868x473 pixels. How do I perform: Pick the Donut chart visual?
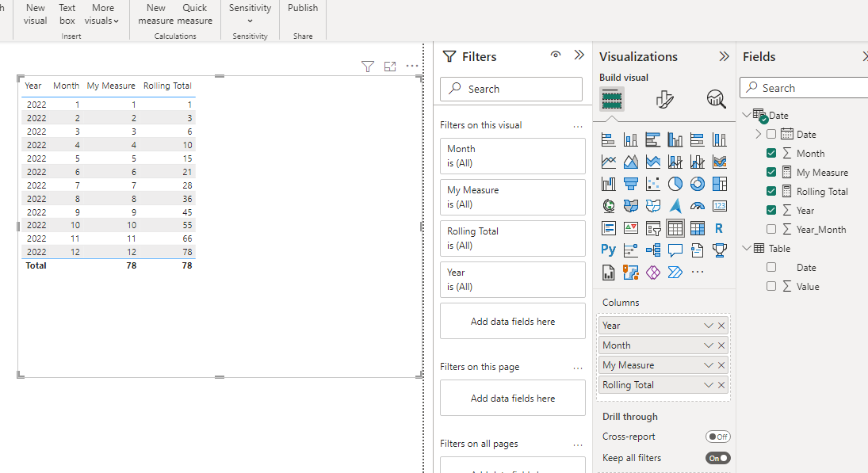click(x=698, y=185)
